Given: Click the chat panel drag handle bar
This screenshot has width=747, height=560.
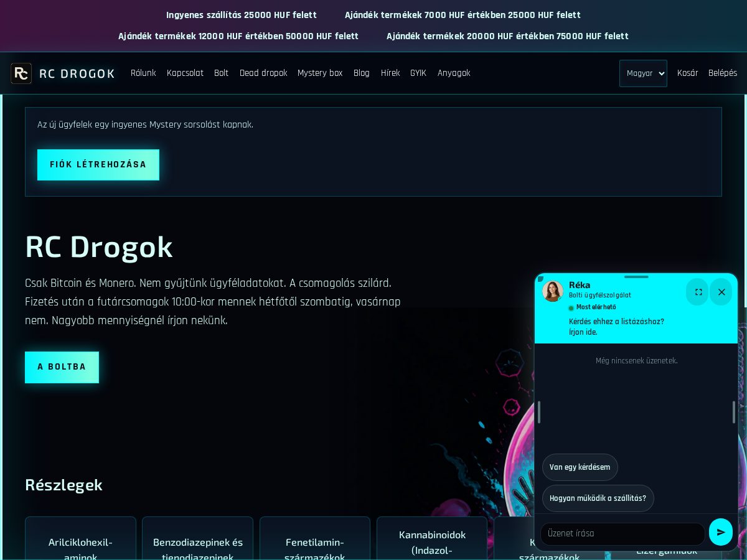Looking at the screenshot, I should (x=636, y=277).
